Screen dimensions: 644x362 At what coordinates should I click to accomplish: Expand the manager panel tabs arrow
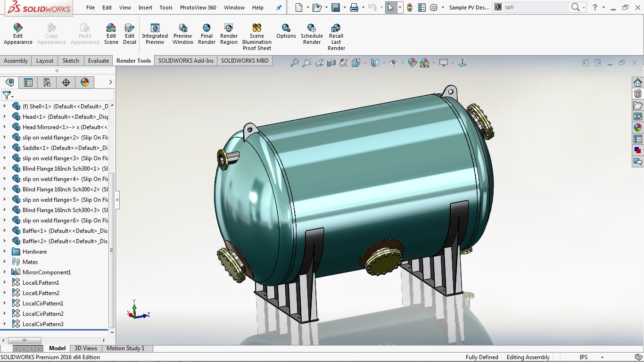tap(110, 82)
